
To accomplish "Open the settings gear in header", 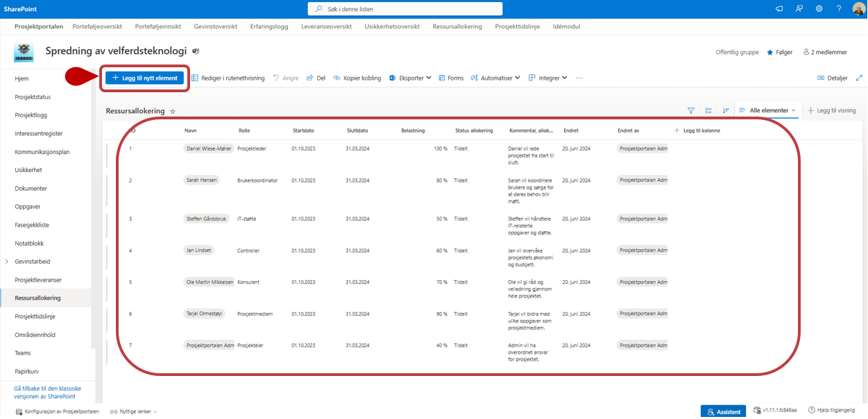I will (819, 9).
